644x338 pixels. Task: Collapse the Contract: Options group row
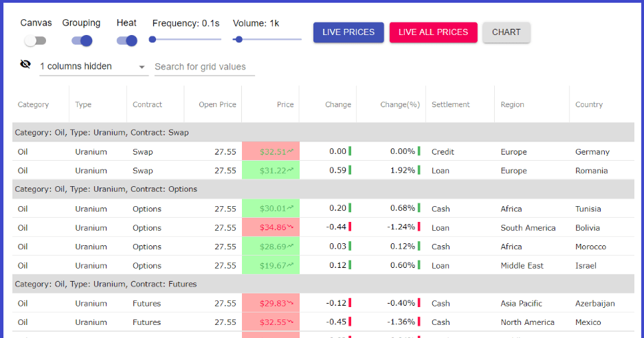click(x=323, y=190)
